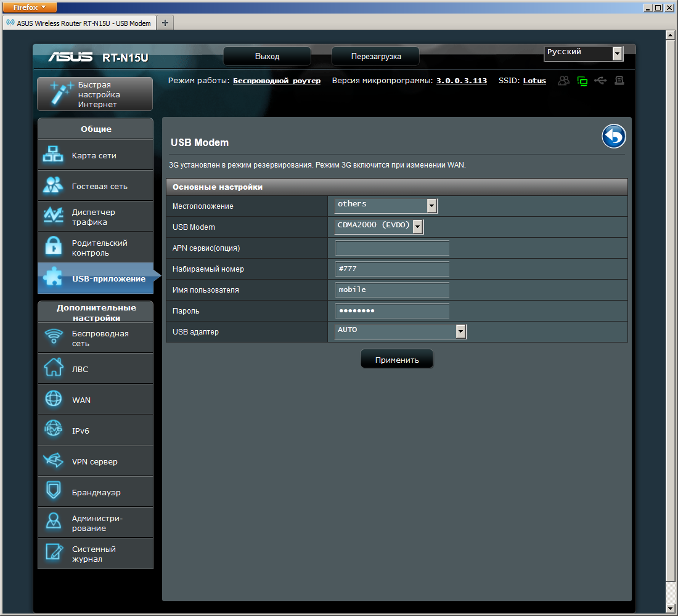The width and height of the screenshot is (678, 616).
Task: Open Карта сети menu item
Action: 96,155
